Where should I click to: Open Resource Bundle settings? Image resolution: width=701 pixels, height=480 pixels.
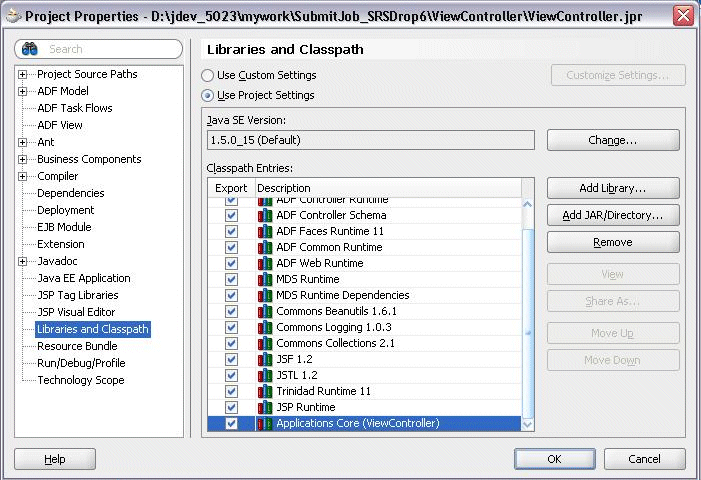(77, 346)
